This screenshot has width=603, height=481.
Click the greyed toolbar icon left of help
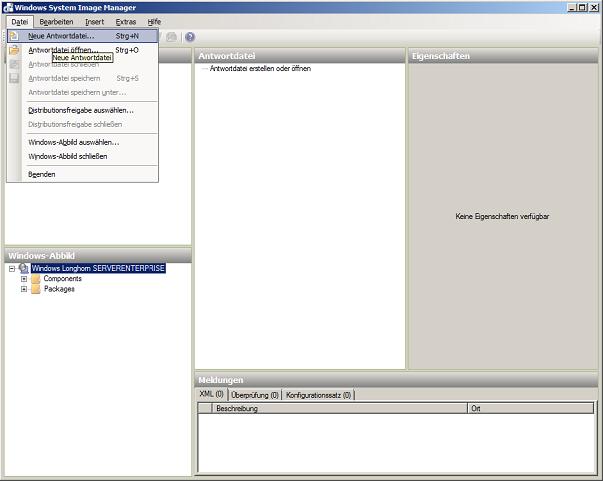171,37
